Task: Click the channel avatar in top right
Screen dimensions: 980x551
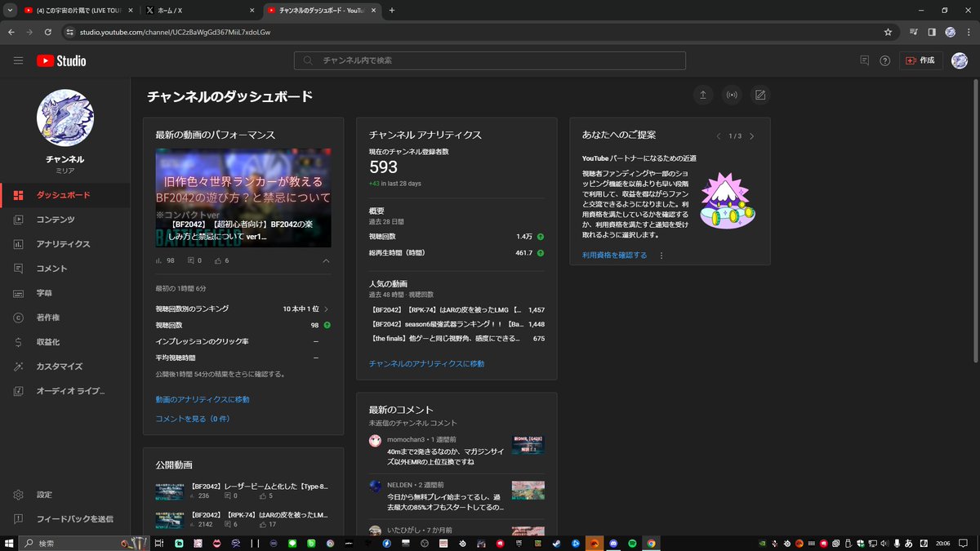Action: click(960, 60)
